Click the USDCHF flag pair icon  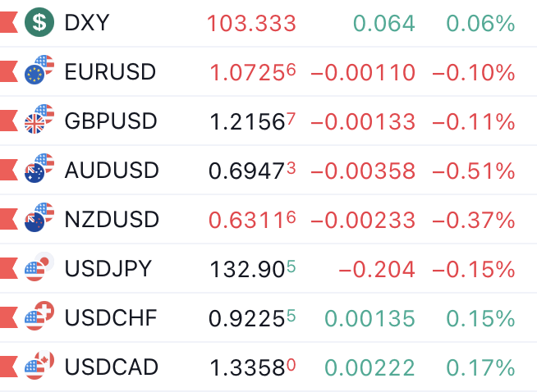39,317
